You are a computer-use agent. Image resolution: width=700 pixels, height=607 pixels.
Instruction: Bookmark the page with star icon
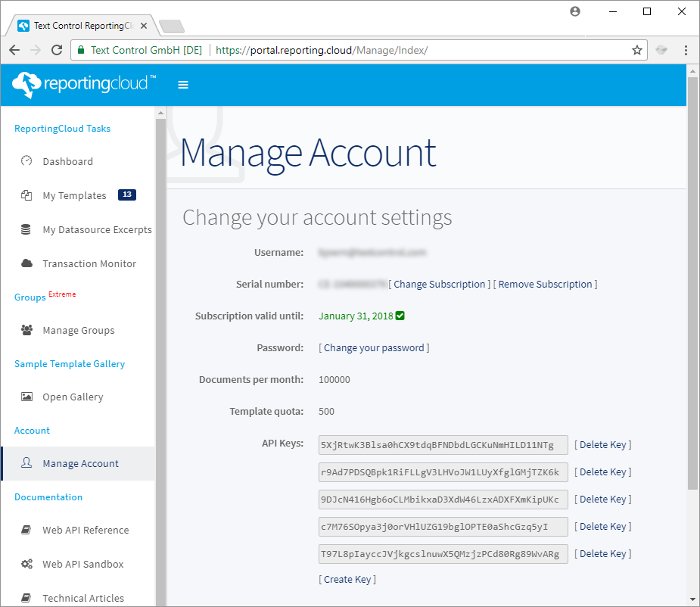[x=637, y=50]
